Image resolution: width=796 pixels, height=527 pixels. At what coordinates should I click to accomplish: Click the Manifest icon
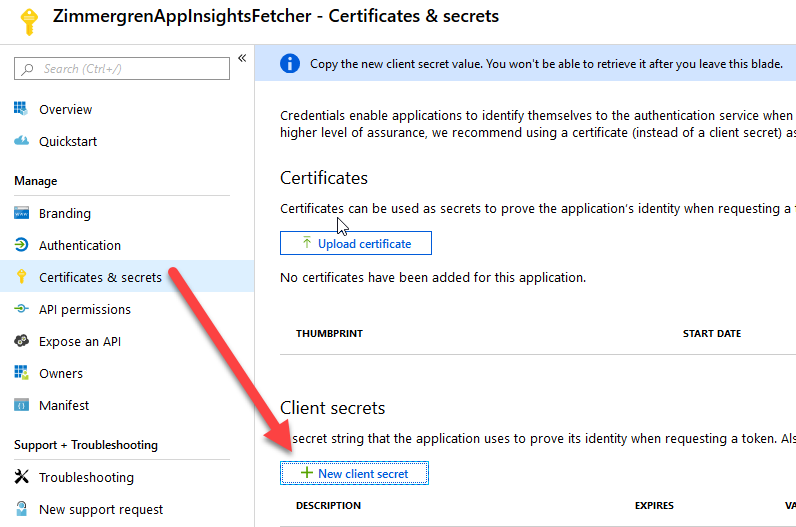21,405
